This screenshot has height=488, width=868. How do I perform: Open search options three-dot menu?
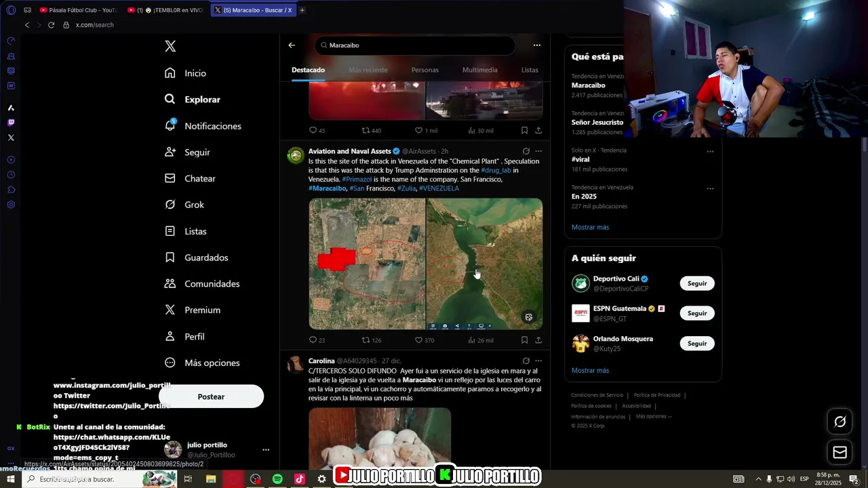(537, 45)
